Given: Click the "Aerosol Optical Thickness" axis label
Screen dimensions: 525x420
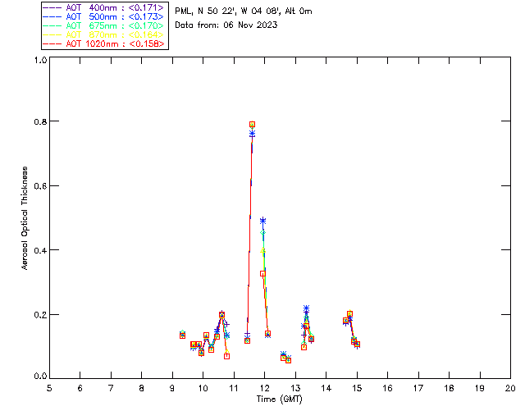Looking at the screenshot, I should pyautogui.click(x=25, y=218).
